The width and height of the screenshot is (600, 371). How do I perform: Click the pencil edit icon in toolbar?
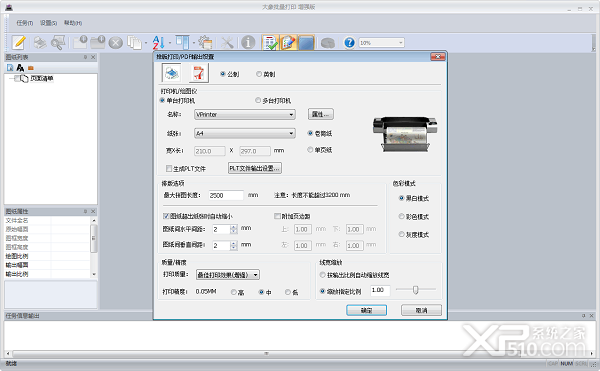(x=18, y=42)
